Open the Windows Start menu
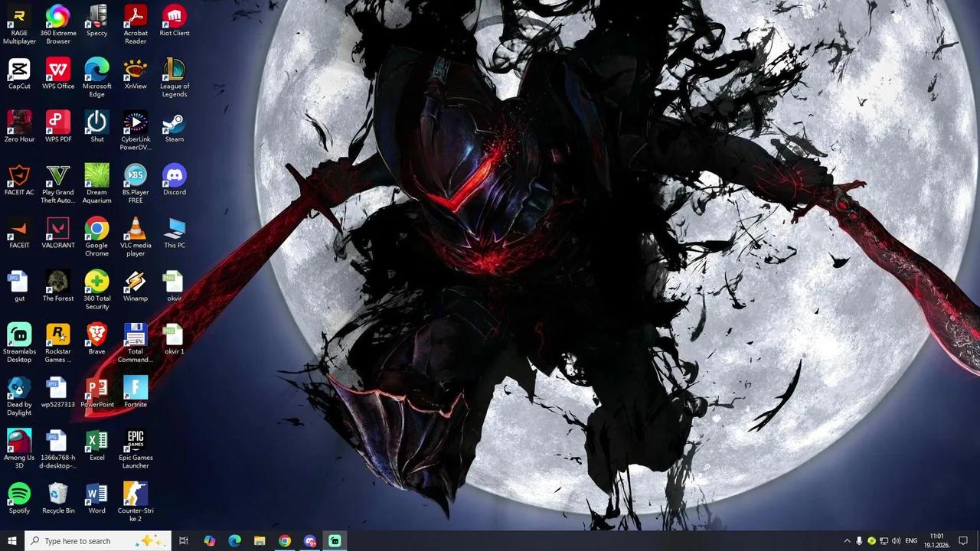980x551 pixels. click(x=12, y=541)
